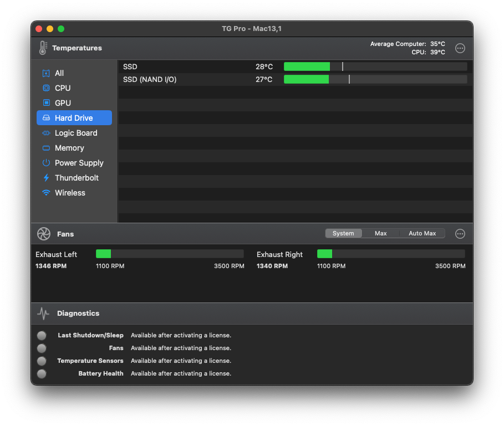Click Temperature Sensors status indicator dot

42,361
